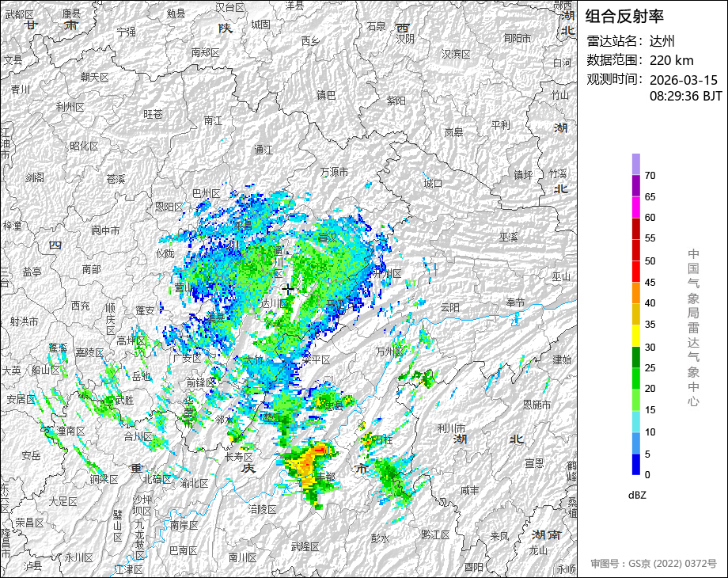Click the '南江' map label
Viewport: 728px width, 578px height.
tap(213, 121)
